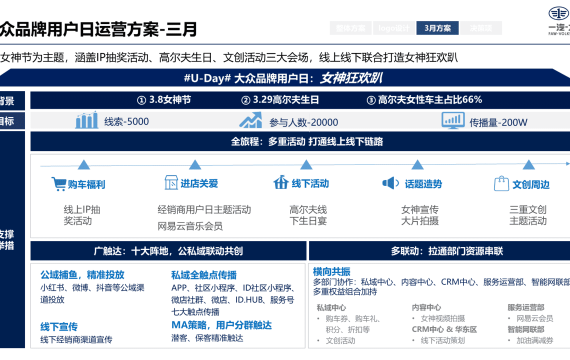Screen dimensions: 570x360
Task: Click the shopping cart icon for 购车福利
Action: [59, 184]
